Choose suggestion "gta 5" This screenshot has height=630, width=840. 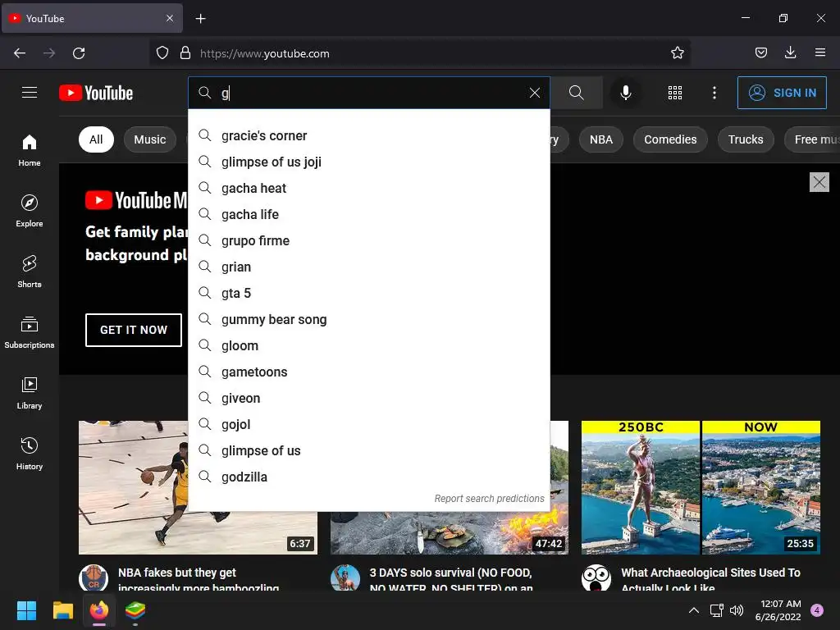[369, 293]
